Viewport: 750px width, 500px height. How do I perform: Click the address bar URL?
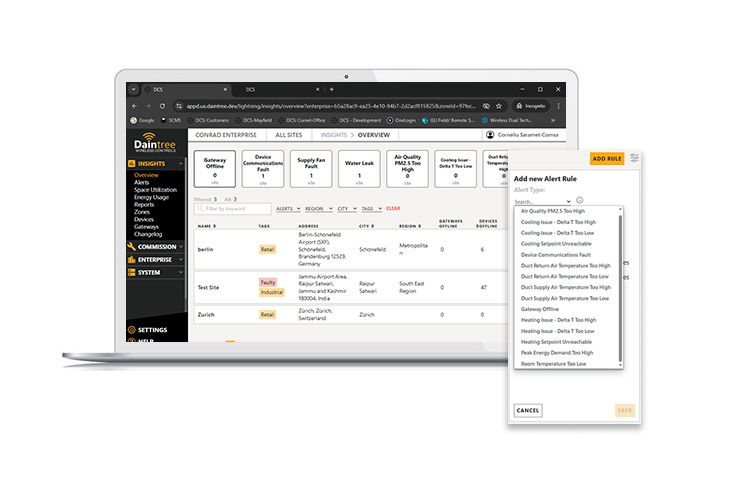coord(331,106)
